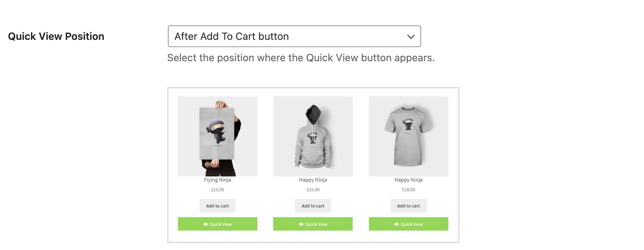Image resolution: width=644 pixels, height=250 pixels.
Task: Open the Quick View Position dropdown
Action: (294, 36)
